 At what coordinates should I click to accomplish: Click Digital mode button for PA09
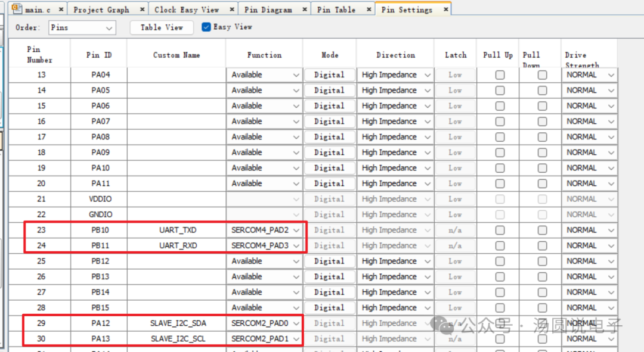pyautogui.click(x=329, y=152)
